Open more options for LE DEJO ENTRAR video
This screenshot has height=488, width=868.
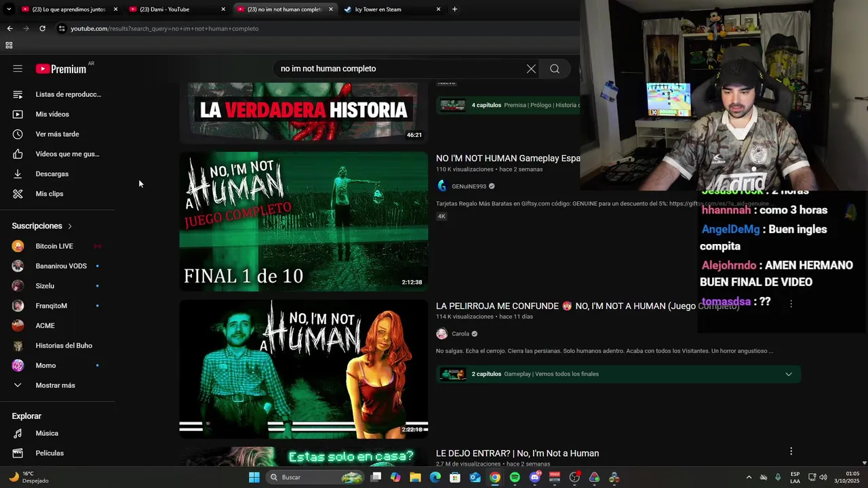click(791, 451)
